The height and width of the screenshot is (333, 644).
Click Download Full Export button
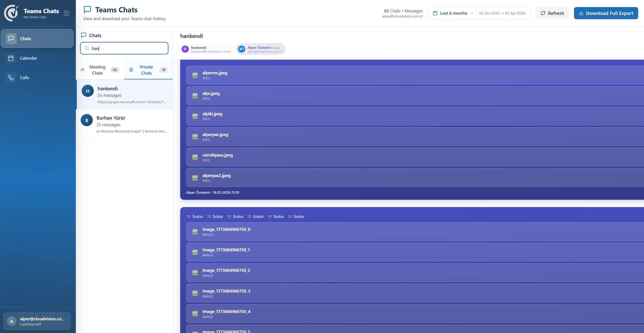point(606,13)
